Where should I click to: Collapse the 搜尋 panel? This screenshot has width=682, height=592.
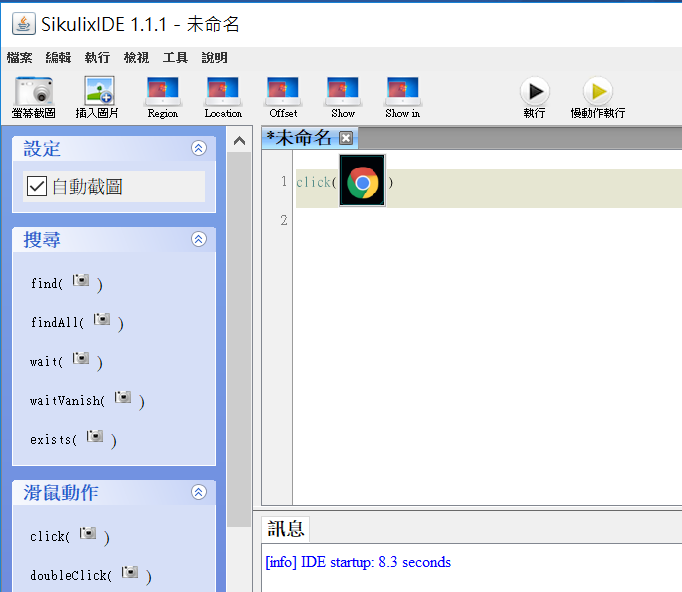click(x=199, y=239)
